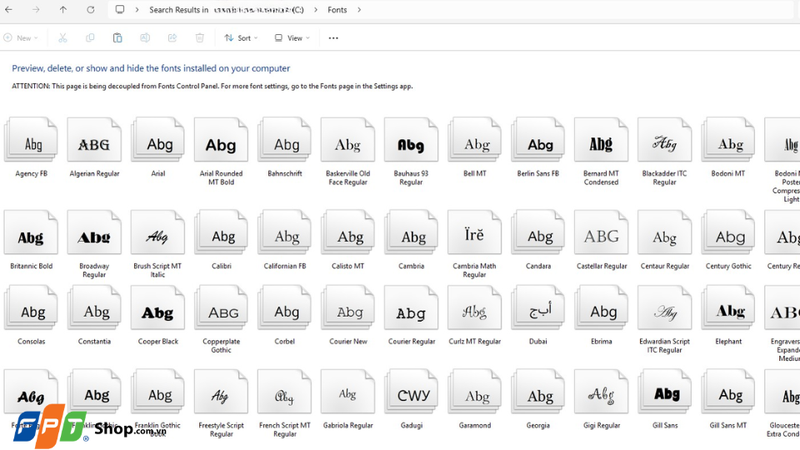Select the Bauhaus 93 Regular font
The height and width of the screenshot is (450, 800).
click(411, 151)
